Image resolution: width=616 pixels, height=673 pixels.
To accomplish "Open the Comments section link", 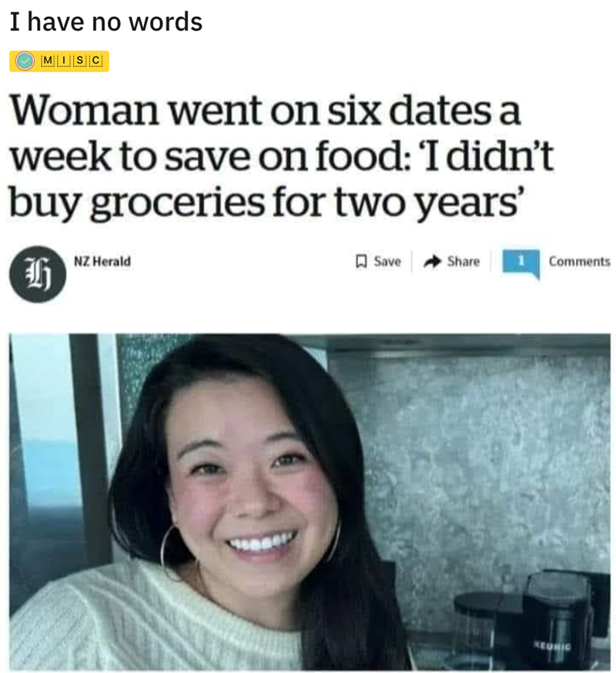I will [580, 261].
